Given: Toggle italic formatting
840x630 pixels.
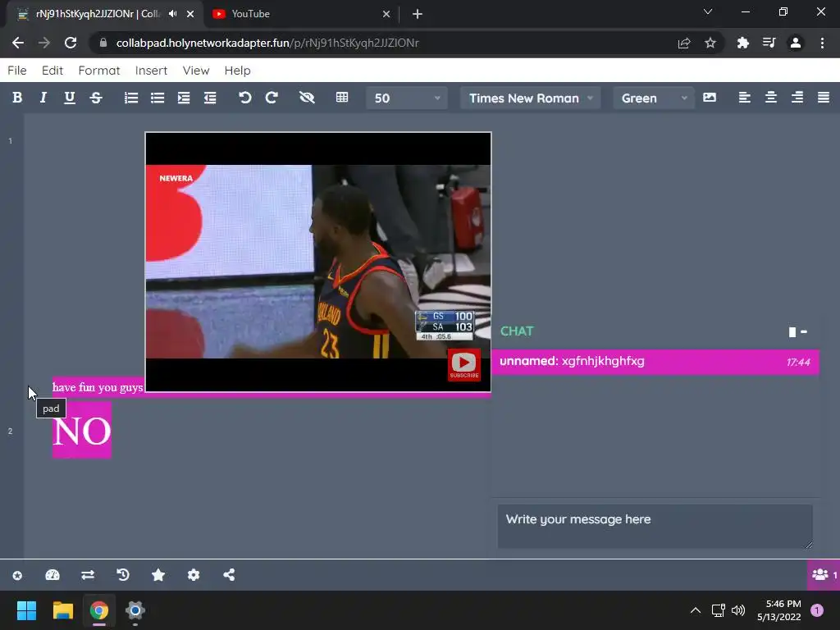Looking at the screenshot, I should click(43, 98).
